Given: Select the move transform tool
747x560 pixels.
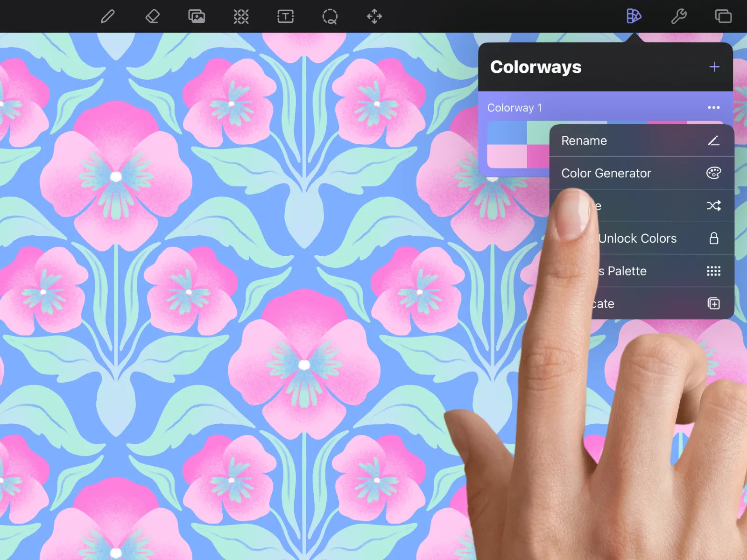Looking at the screenshot, I should click(x=374, y=17).
